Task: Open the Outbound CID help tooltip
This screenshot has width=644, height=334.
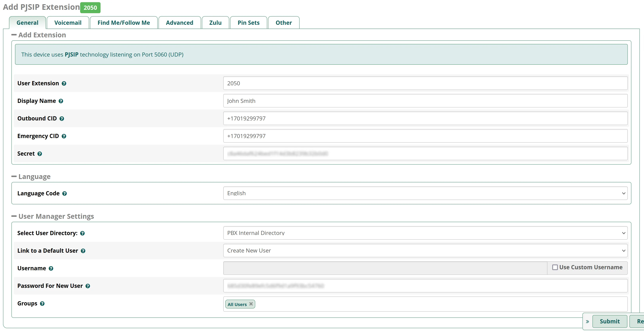Action: pyautogui.click(x=62, y=119)
